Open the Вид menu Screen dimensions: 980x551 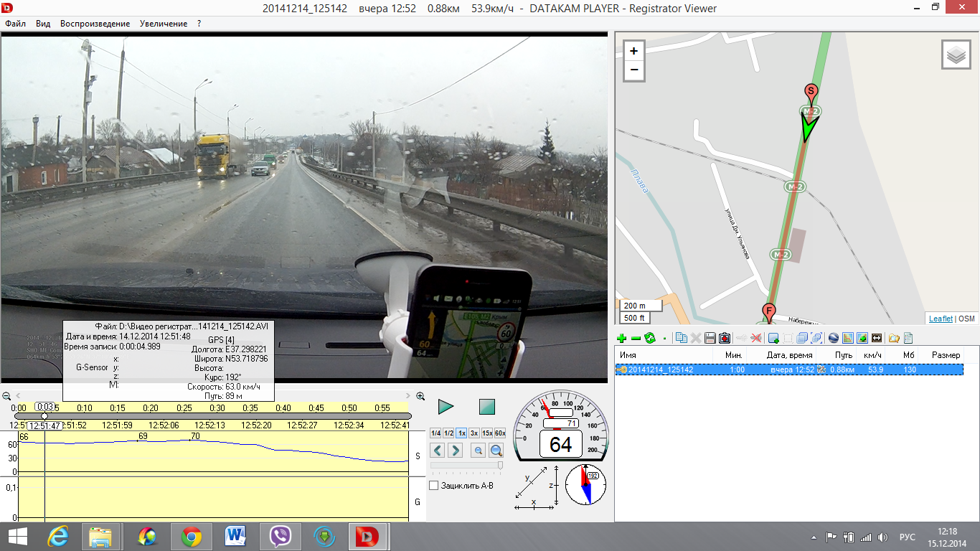[x=43, y=24]
